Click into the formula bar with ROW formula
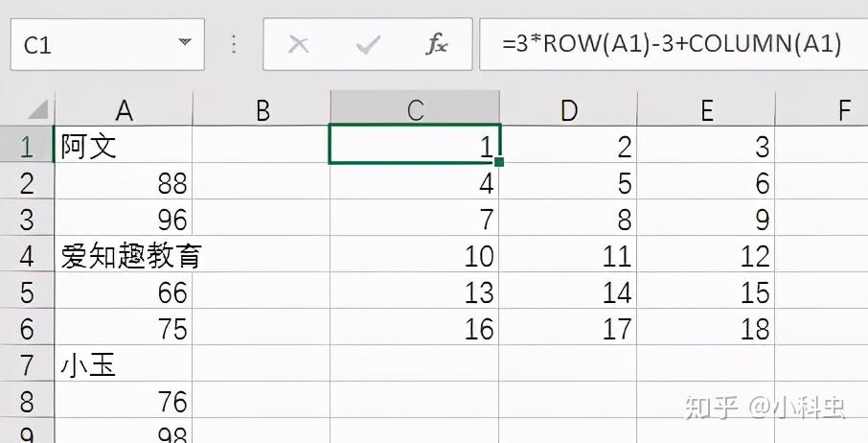 [x=674, y=44]
